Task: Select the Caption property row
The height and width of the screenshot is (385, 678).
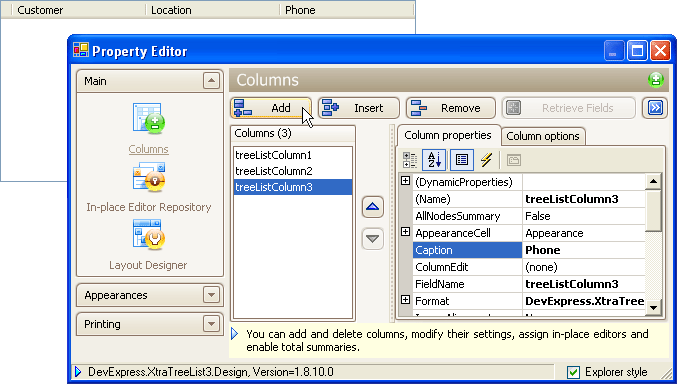Action: 467,250
